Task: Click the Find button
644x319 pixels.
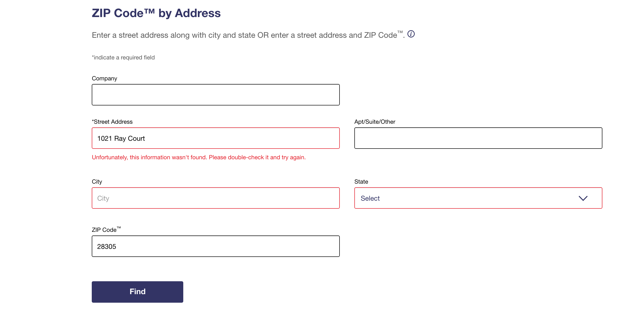Action: click(x=138, y=292)
